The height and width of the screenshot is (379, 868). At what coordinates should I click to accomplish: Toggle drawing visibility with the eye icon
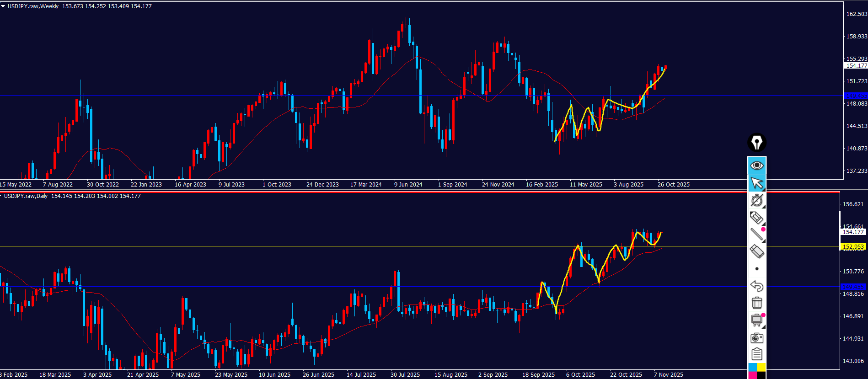(757, 165)
